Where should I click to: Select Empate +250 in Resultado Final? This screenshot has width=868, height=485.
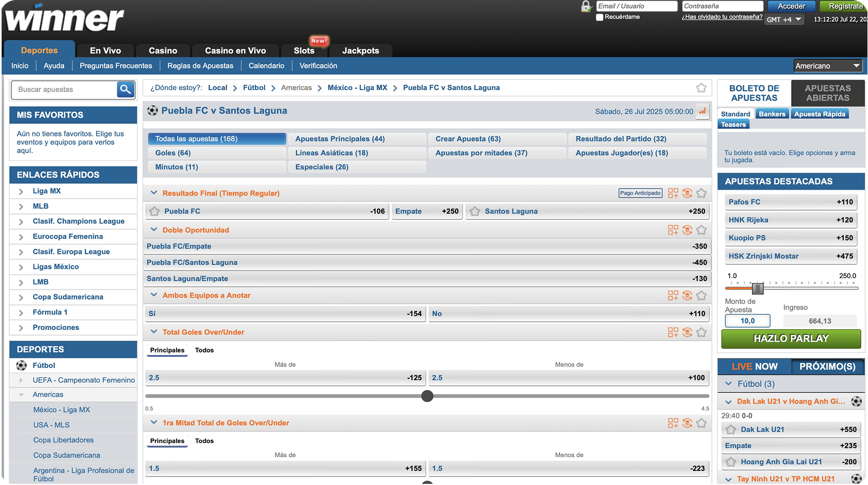(426, 211)
